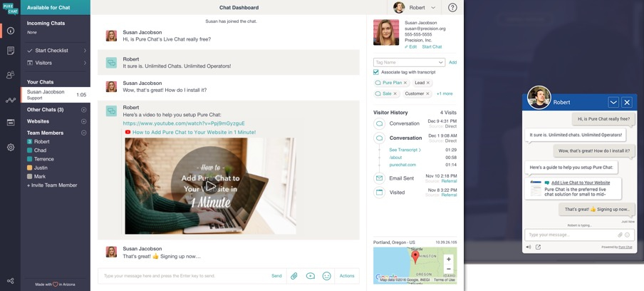Remove the Pure Plan tag
The height and width of the screenshot is (291, 644).
[x=405, y=83]
